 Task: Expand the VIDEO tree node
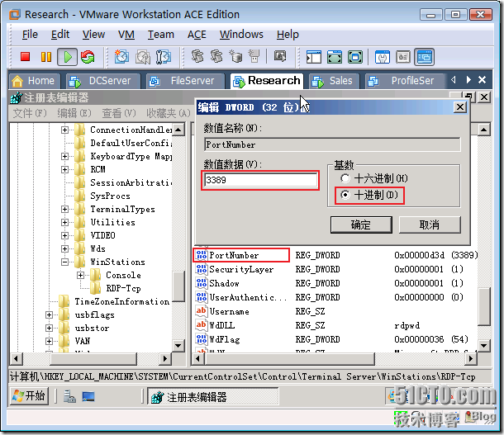coord(64,235)
